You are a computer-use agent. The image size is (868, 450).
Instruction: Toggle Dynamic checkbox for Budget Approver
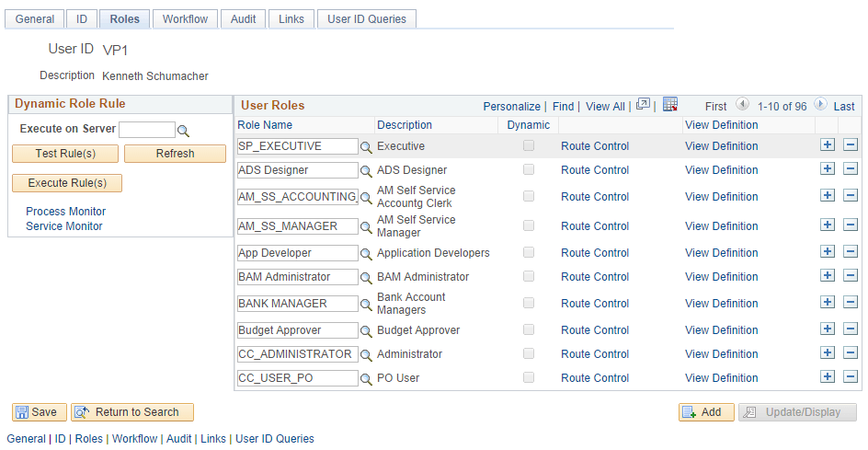coord(529,329)
